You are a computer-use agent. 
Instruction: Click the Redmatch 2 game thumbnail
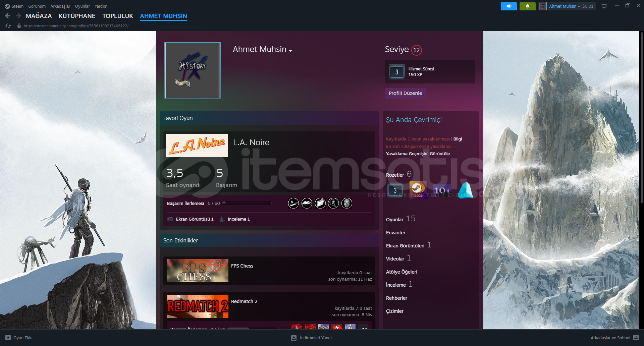coord(198,306)
